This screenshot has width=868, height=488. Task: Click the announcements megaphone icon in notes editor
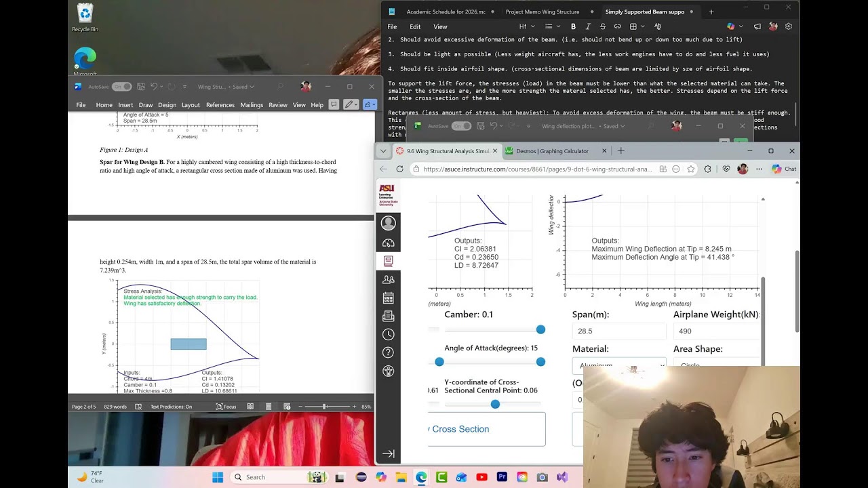[x=757, y=26]
